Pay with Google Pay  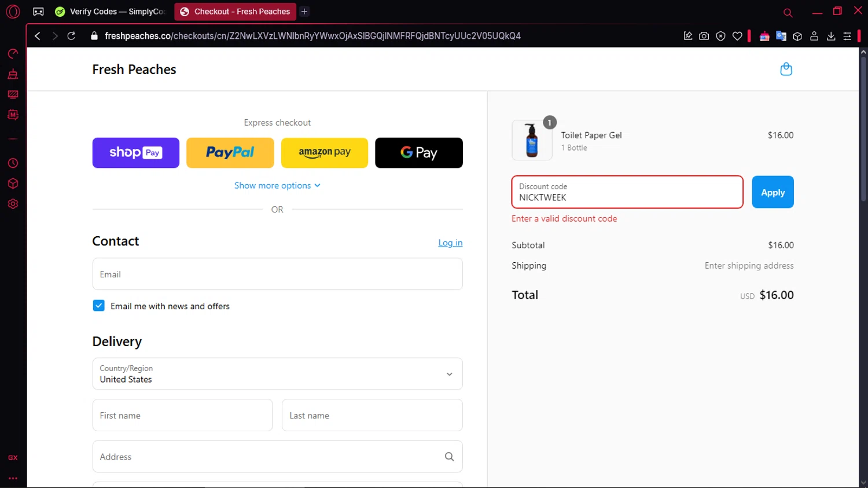419,153
